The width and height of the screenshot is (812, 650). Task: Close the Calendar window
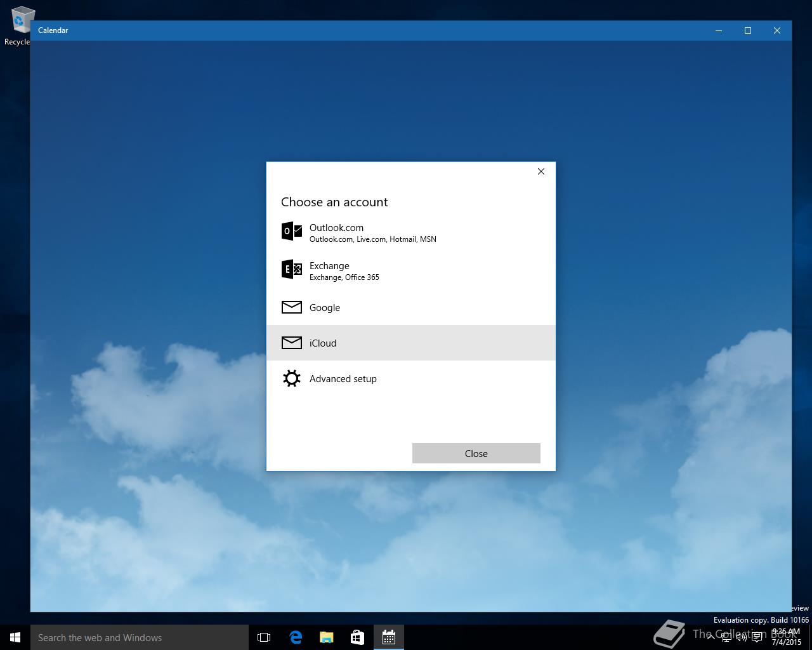click(777, 30)
